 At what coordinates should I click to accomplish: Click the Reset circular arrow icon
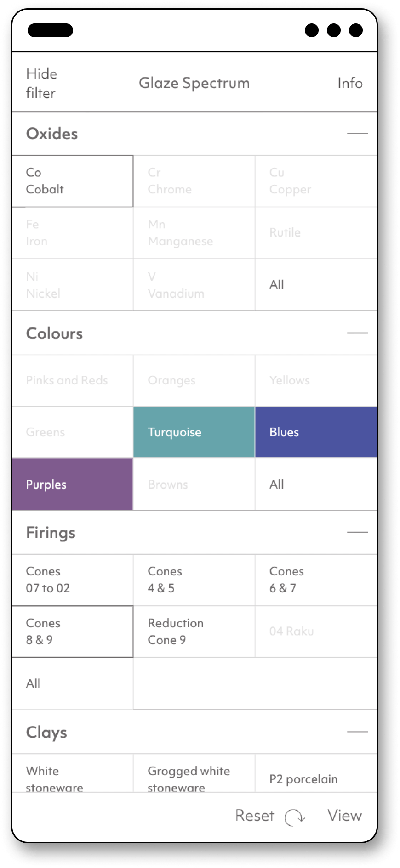[x=294, y=817]
